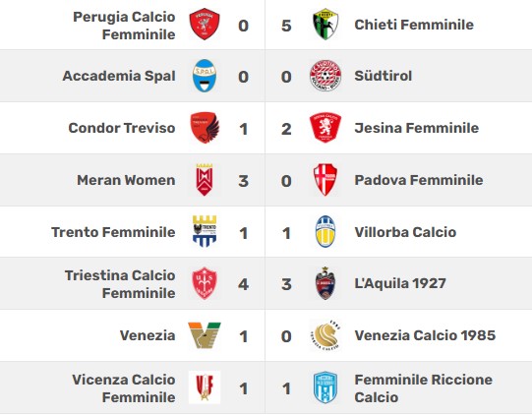
Task: Open the Accademia Spal oval badge
Action: 205,76
